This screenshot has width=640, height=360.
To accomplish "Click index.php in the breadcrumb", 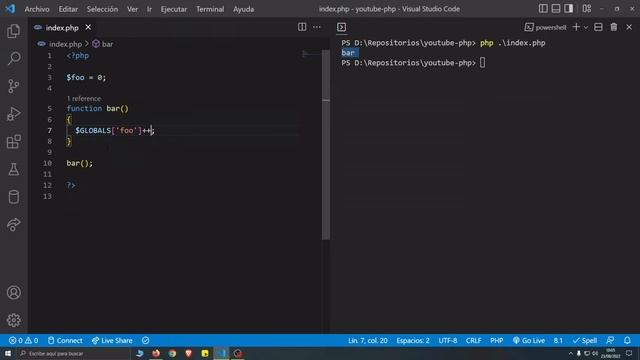I will tap(65, 44).
